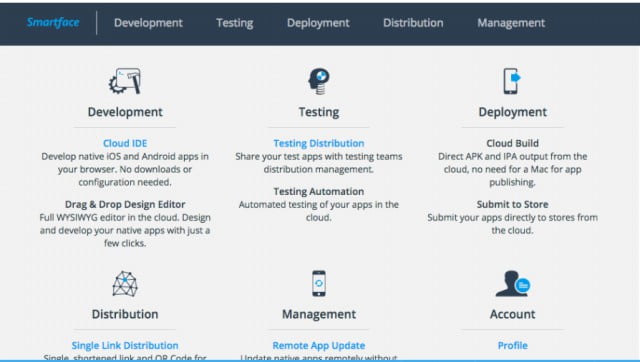Click the 'Develop native iOS and Android apps' description

125,169
